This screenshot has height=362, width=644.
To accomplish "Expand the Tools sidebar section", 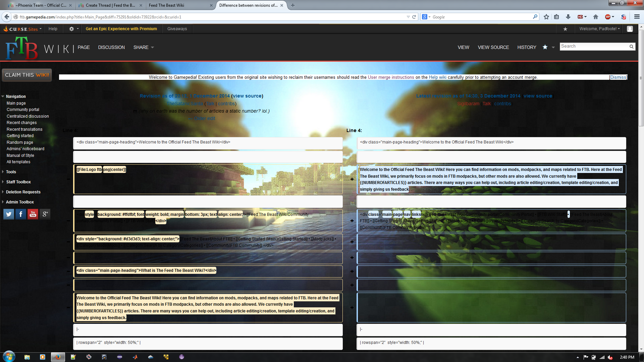I will 11,172.
